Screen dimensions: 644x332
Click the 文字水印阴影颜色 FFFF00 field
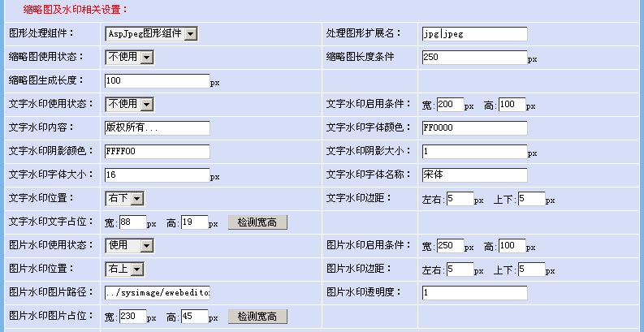click(x=158, y=152)
